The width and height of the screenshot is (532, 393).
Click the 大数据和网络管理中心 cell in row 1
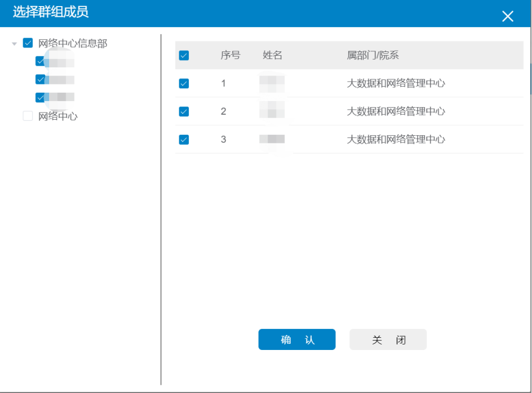(x=396, y=83)
